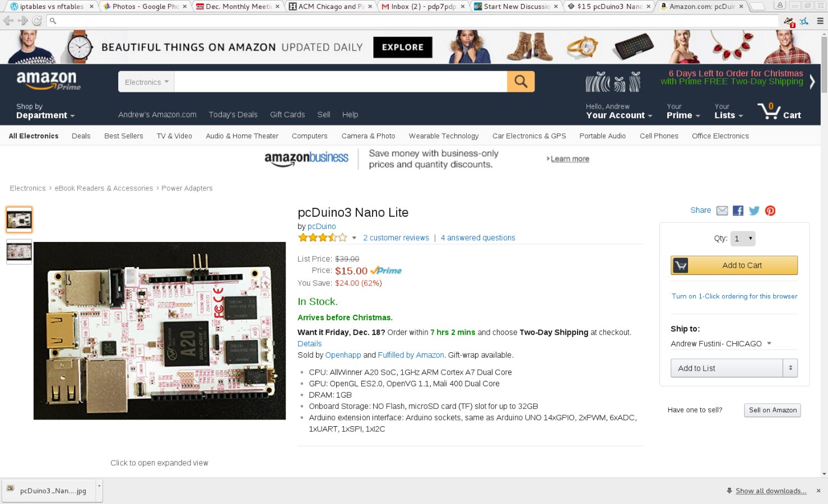Click the orange search magnifier button
The height and width of the screenshot is (504, 828).
[520, 82]
